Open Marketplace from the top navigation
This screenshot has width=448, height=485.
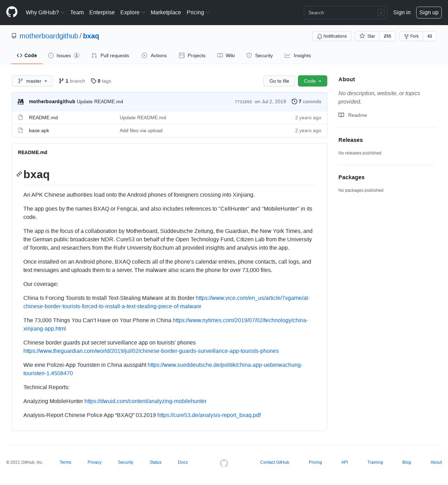(x=166, y=12)
